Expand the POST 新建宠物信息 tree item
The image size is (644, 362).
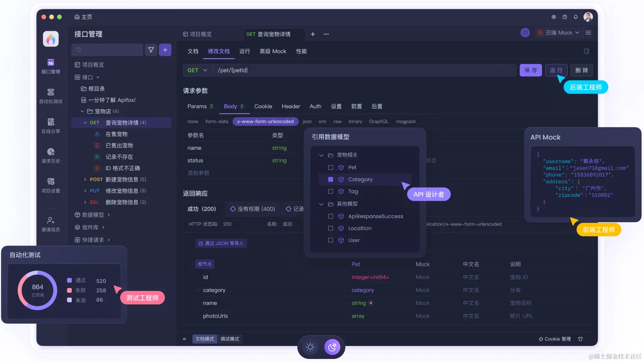(85, 179)
